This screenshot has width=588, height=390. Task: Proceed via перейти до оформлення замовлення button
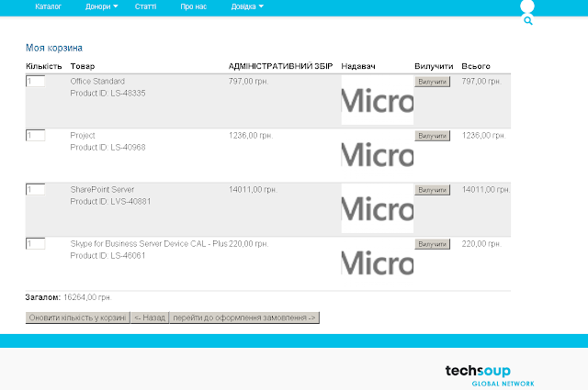[x=244, y=318]
